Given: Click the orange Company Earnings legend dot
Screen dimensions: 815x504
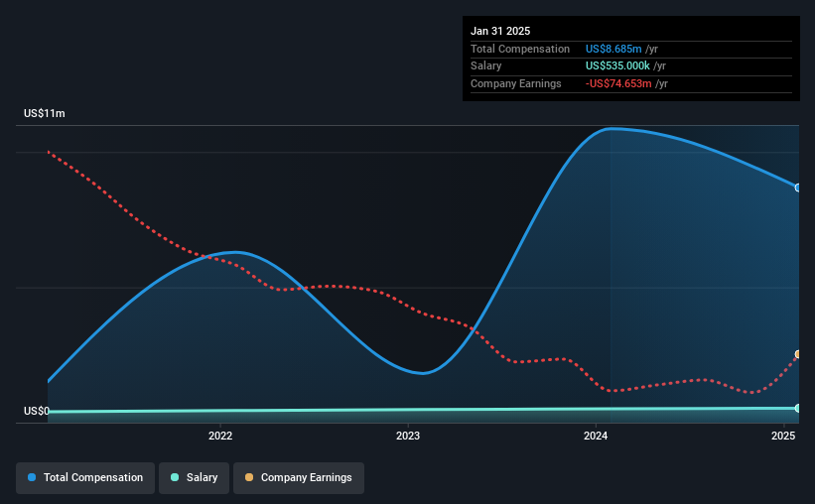Looking at the screenshot, I should [x=249, y=477].
